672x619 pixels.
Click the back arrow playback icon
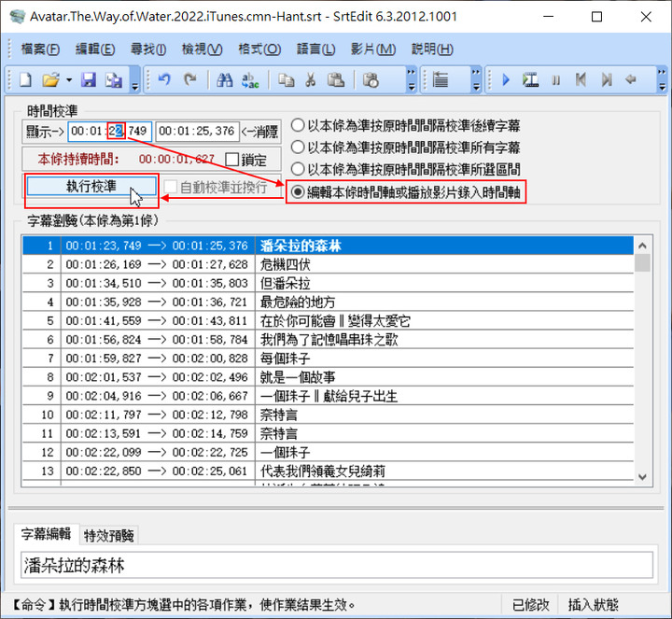coord(631,79)
